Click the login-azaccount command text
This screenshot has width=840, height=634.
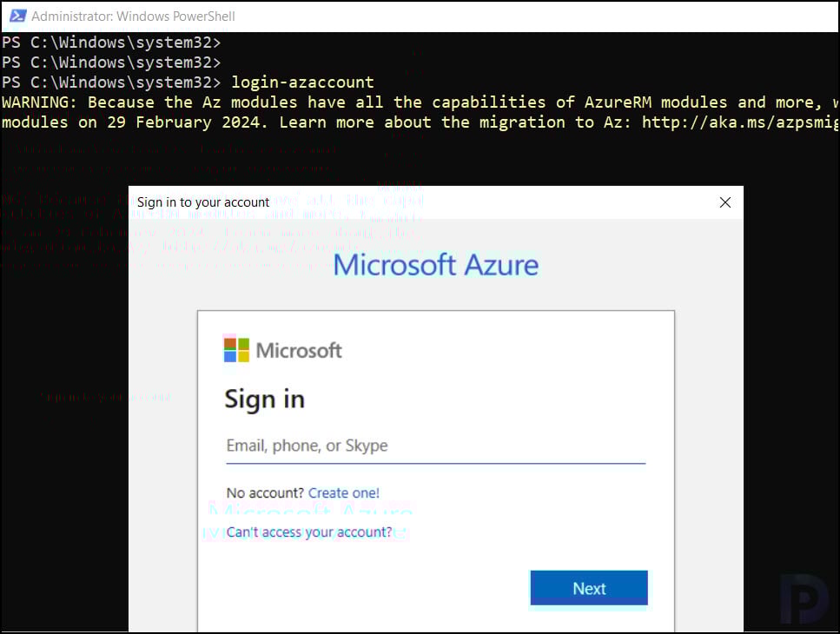(302, 83)
